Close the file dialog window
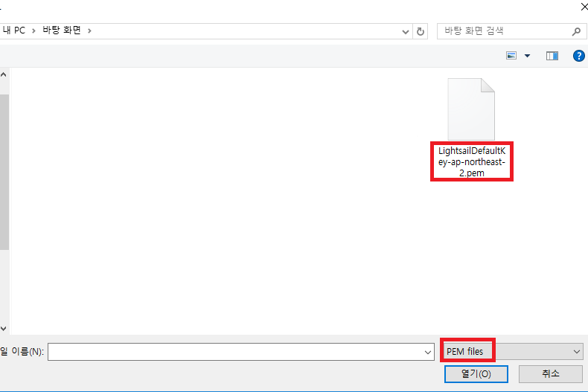The width and height of the screenshot is (588, 392). tap(584, 7)
